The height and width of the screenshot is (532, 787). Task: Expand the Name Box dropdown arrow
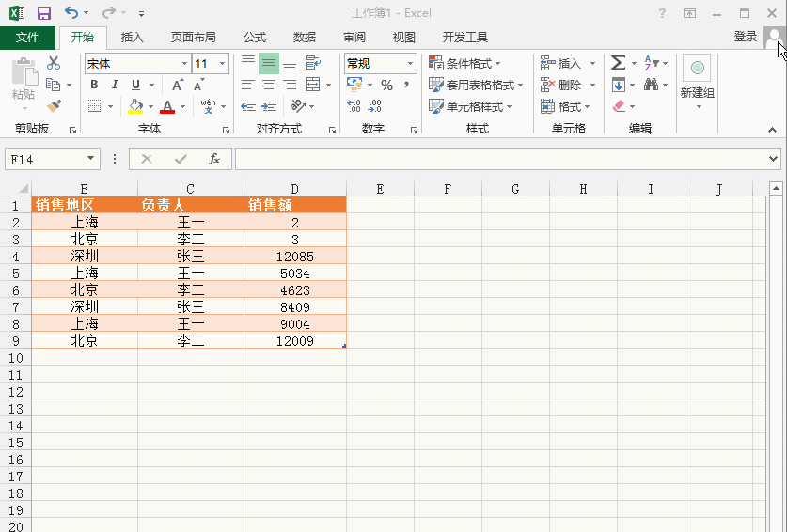coord(90,159)
